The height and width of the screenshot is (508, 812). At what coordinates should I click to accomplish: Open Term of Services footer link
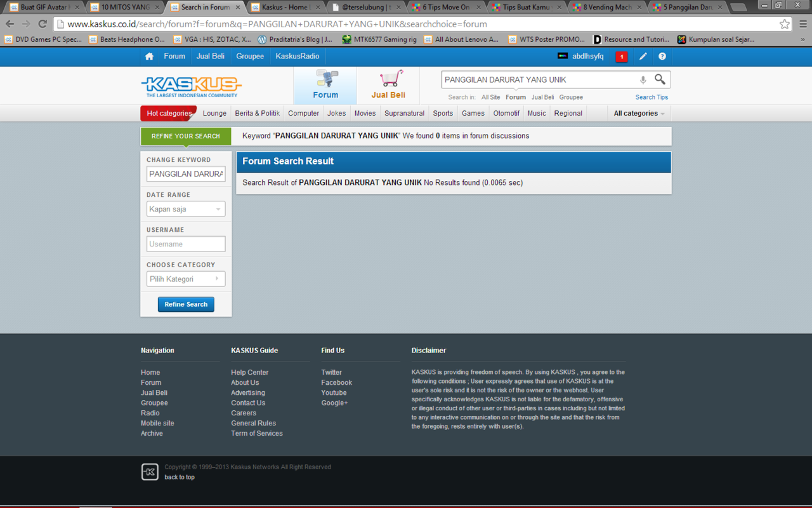[257, 434]
